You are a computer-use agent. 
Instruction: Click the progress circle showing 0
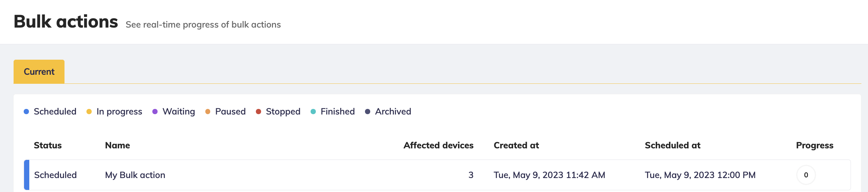coord(806,175)
